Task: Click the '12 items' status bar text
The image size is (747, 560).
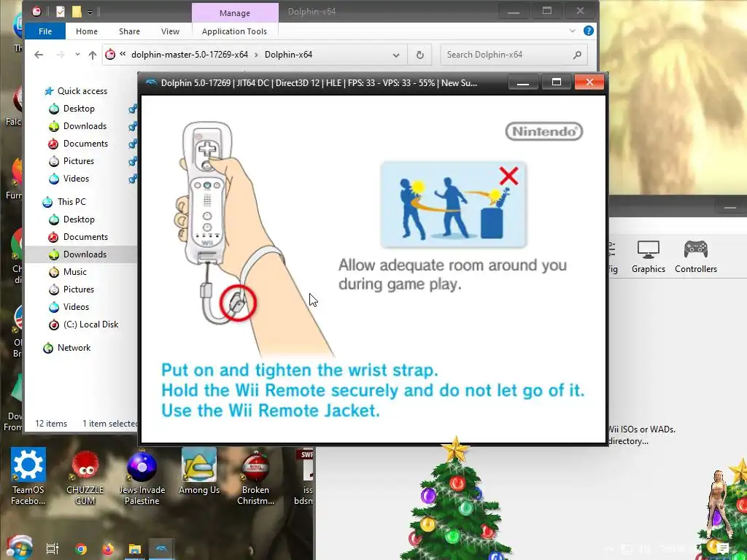Action: pos(51,424)
